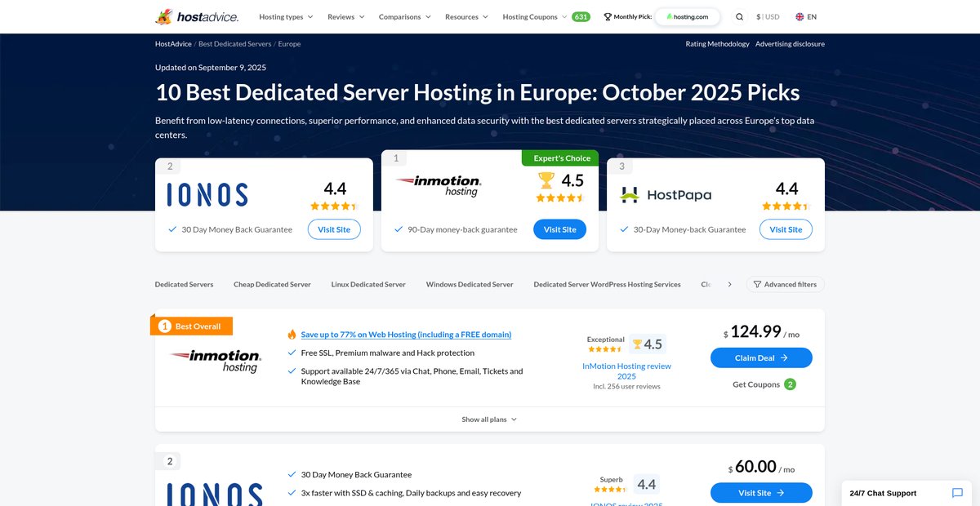Viewport: 980px width, 506px height.
Task: Open the Best Dedicated Servers breadcrumb
Action: pos(234,44)
